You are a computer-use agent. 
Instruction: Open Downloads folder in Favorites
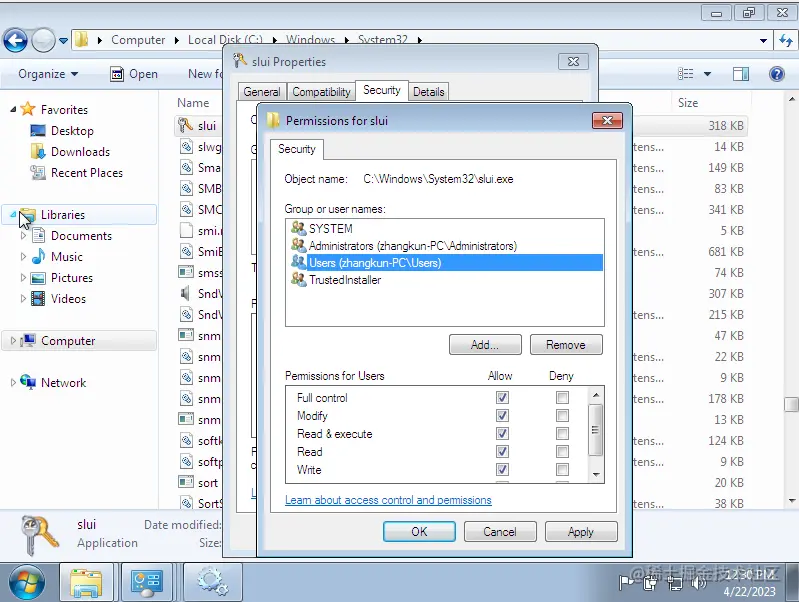[x=81, y=152]
